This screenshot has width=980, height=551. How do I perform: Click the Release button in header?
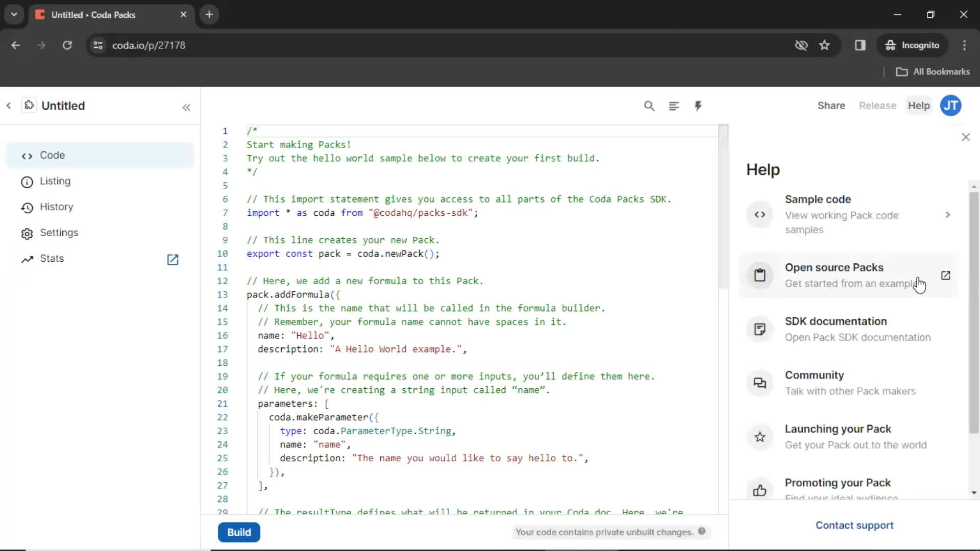878,106
